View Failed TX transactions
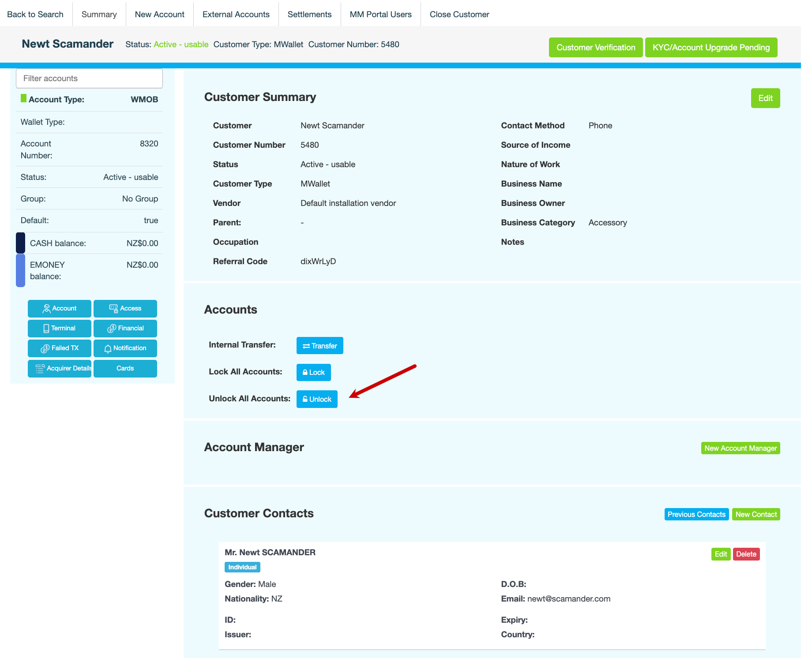The image size is (812, 658). point(60,348)
